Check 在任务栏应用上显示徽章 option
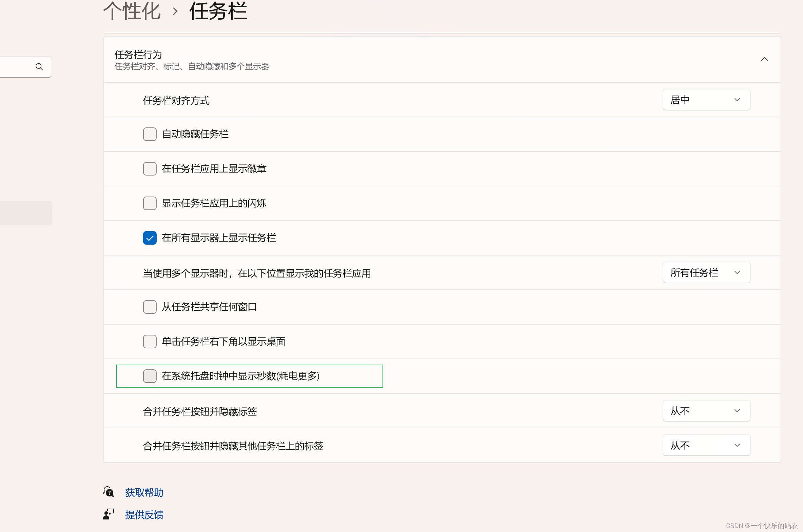This screenshot has height=532, width=803. [x=150, y=169]
